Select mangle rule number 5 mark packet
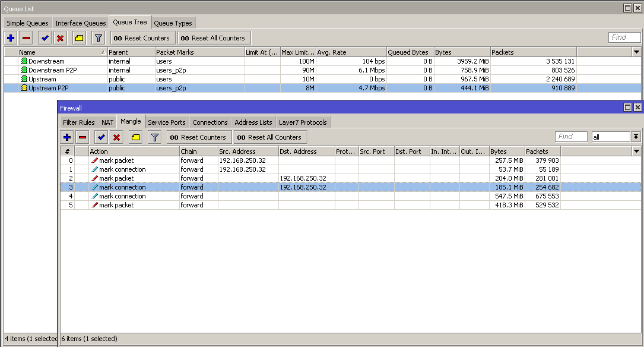Image resolution: width=644 pixels, height=347 pixels. (x=116, y=205)
